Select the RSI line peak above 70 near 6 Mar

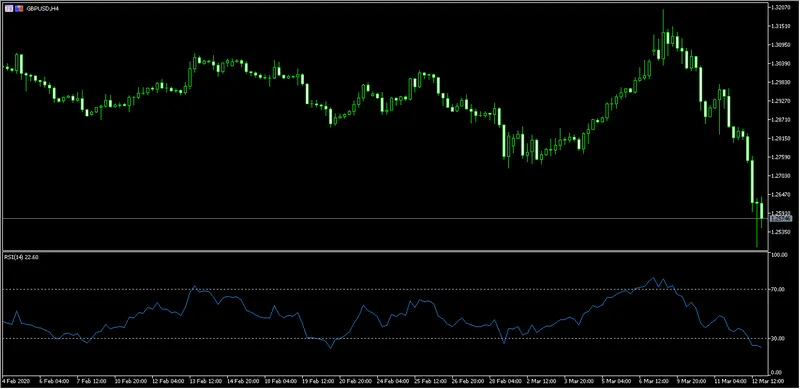coord(654,279)
